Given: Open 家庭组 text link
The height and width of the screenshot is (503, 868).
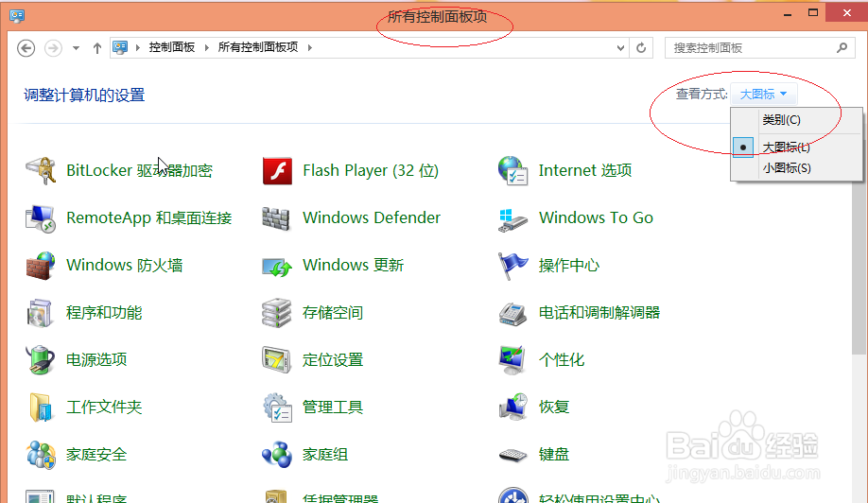Looking at the screenshot, I should coord(325,455).
